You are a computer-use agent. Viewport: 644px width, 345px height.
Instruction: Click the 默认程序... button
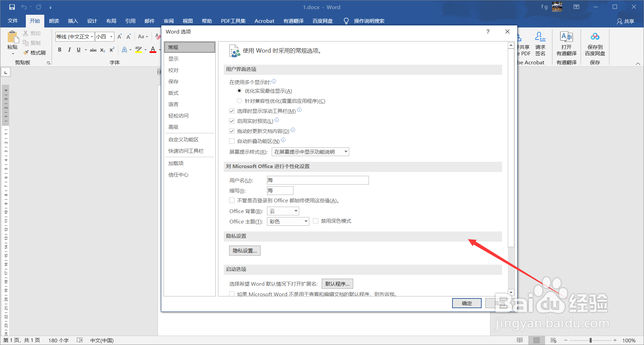(337, 284)
